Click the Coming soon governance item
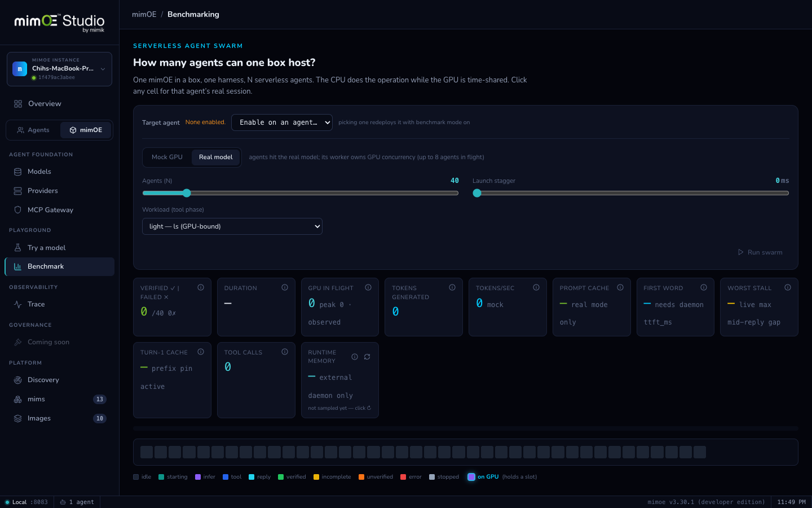The width and height of the screenshot is (812, 508). point(60,342)
